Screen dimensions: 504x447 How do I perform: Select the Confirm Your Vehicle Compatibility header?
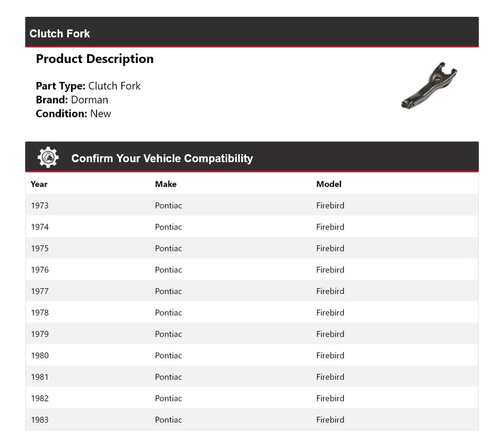coord(162,158)
